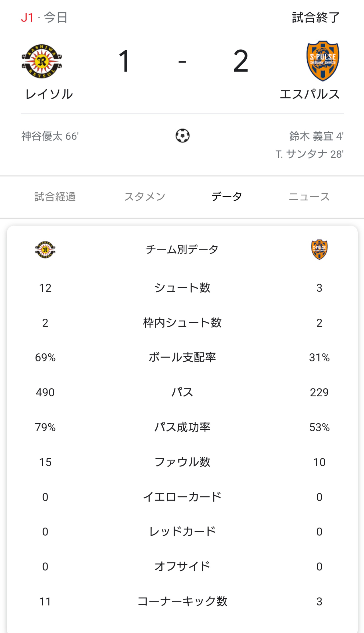Click goal scorer T. サンタナ 28'
The height and width of the screenshot is (633, 364).
click(310, 154)
